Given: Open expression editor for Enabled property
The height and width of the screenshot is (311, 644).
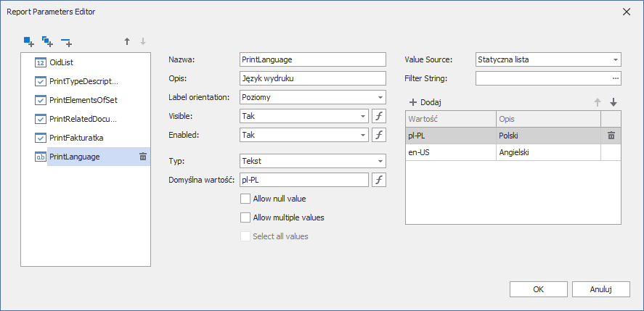Looking at the screenshot, I should click(x=378, y=135).
